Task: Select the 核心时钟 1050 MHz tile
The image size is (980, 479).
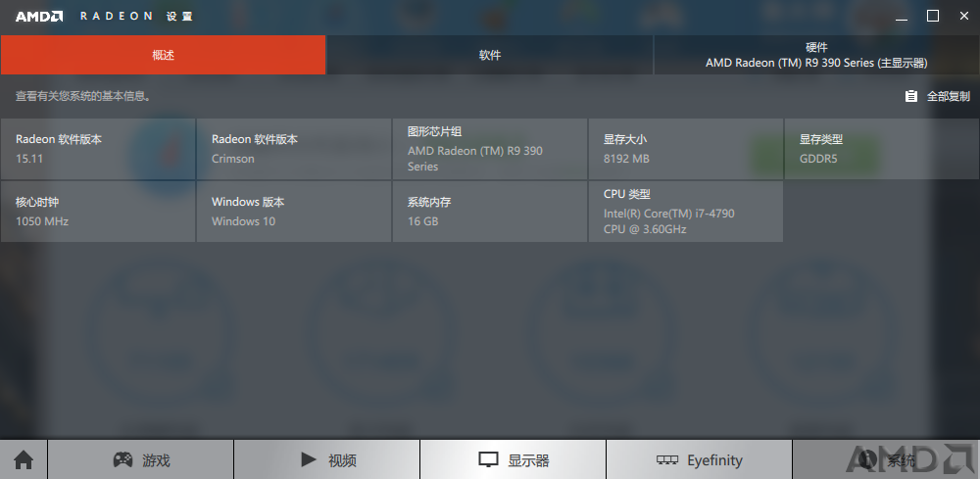Action: 98,211
